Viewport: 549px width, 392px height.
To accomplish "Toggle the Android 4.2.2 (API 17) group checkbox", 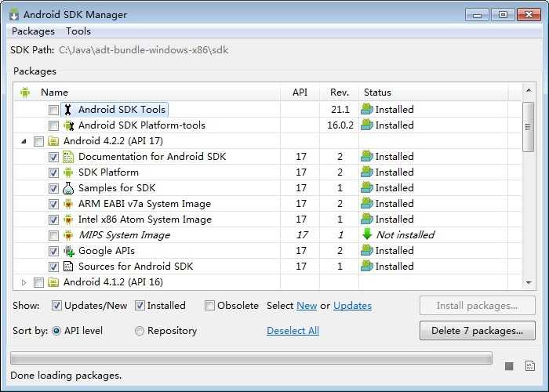I will [x=38, y=141].
